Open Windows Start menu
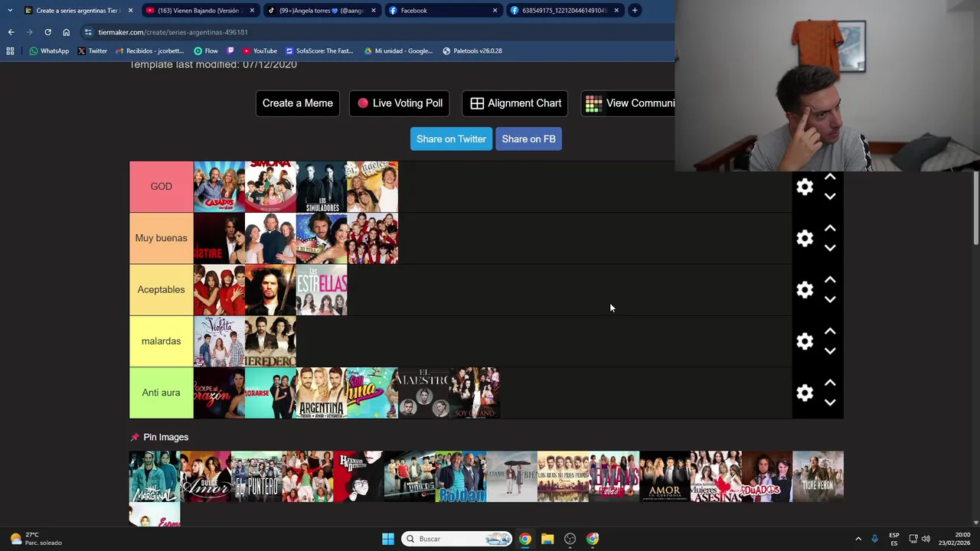This screenshot has width=980, height=551. [388, 539]
